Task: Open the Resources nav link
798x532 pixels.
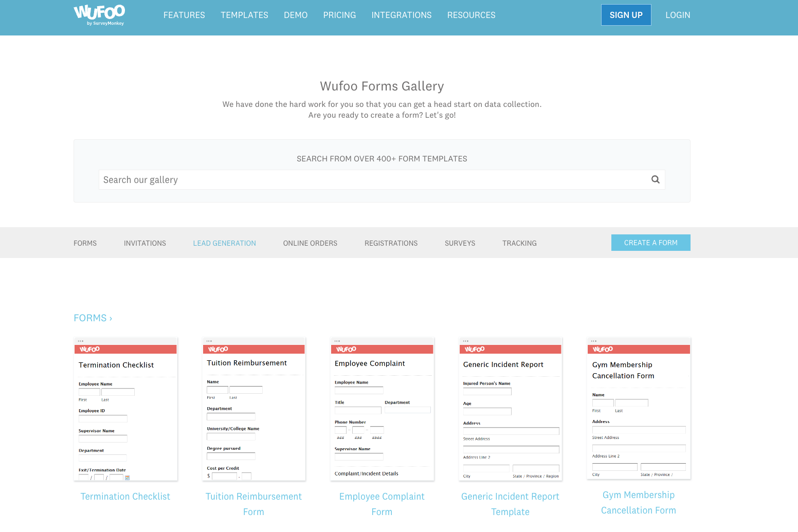Action: click(471, 15)
